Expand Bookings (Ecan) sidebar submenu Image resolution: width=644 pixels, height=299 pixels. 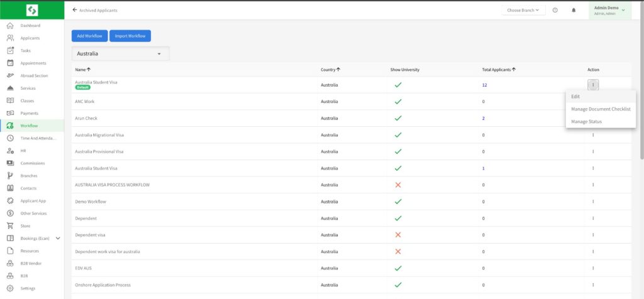pyautogui.click(x=58, y=238)
